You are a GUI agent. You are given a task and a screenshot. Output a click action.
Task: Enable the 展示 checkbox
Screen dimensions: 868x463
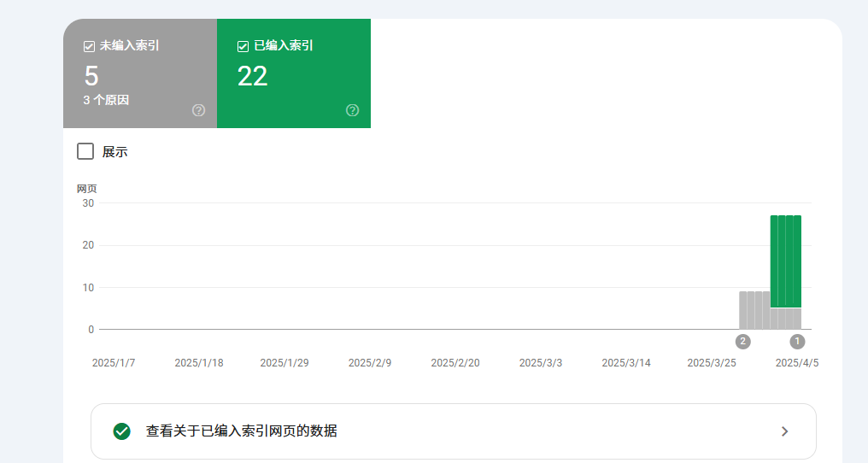click(85, 151)
